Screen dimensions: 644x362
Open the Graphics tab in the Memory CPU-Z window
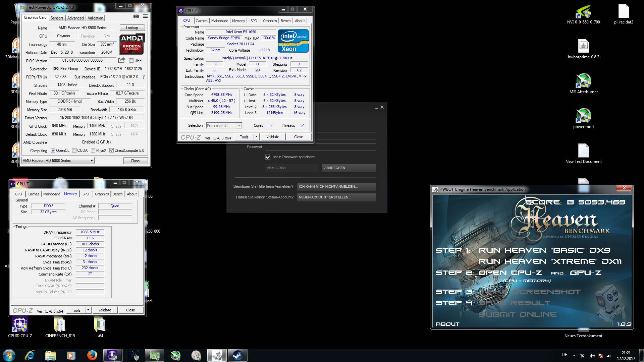[102, 194]
